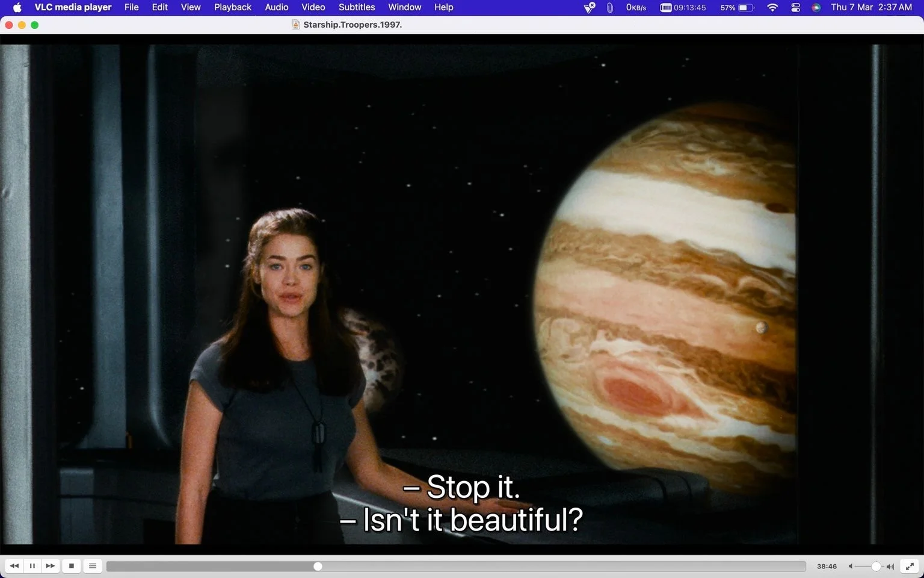Open the Playback menu
Viewport: 924px width, 578px height.
233,7
